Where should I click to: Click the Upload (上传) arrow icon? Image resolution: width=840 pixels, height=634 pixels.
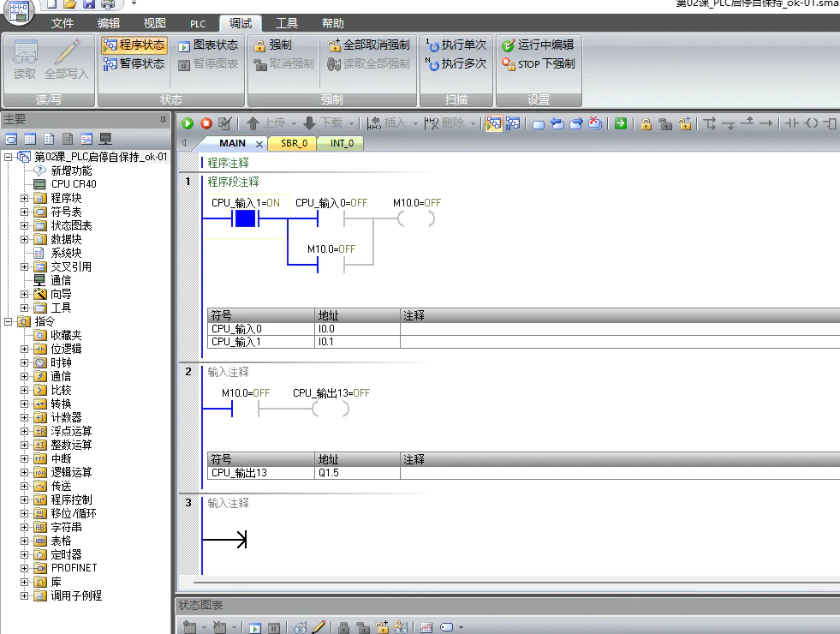coord(253,123)
